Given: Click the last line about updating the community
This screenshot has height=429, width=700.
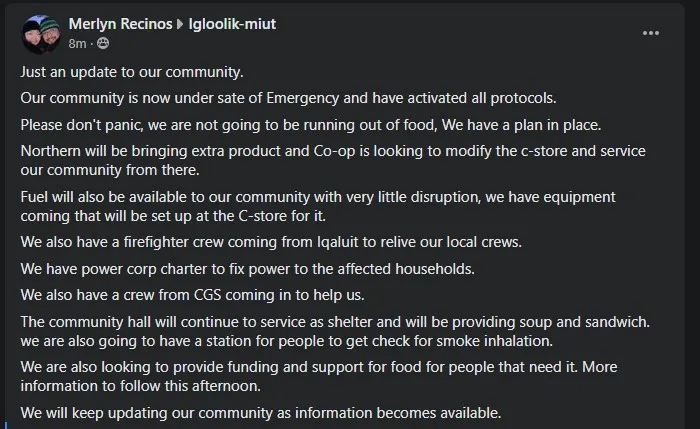Looking at the screenshot, I should 261,413.
